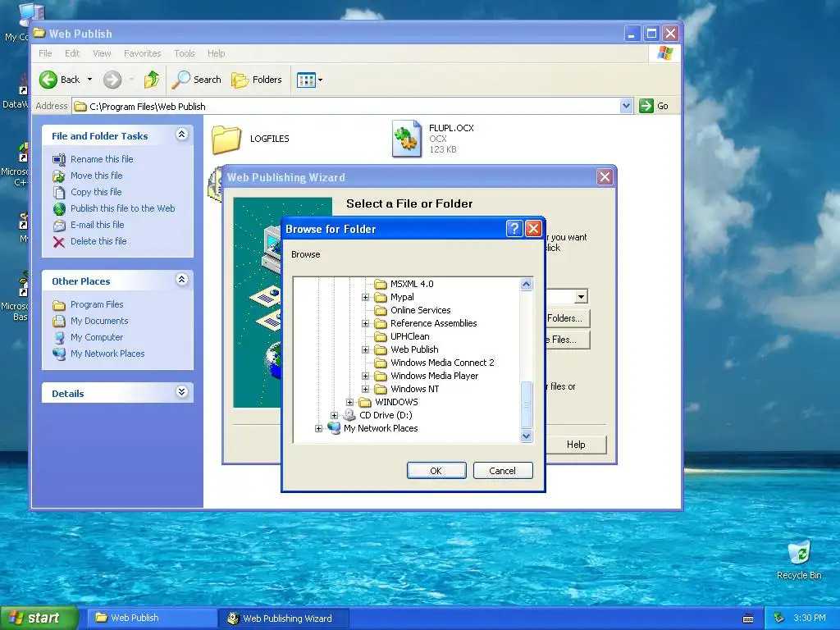
Task: Click the folder tree scrollbar thumb
Action: [x=527, y=405]
